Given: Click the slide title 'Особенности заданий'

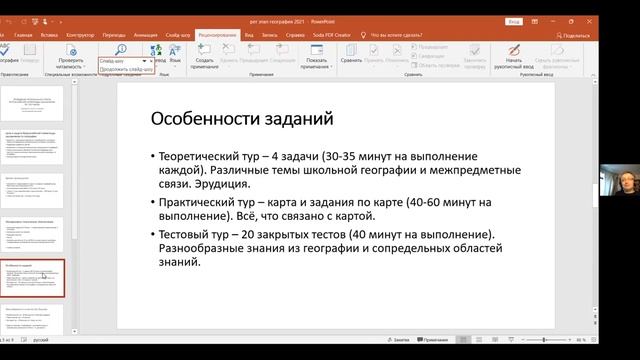Looking at the screenshot, I should pyautogui.click(x=242, y=119).
